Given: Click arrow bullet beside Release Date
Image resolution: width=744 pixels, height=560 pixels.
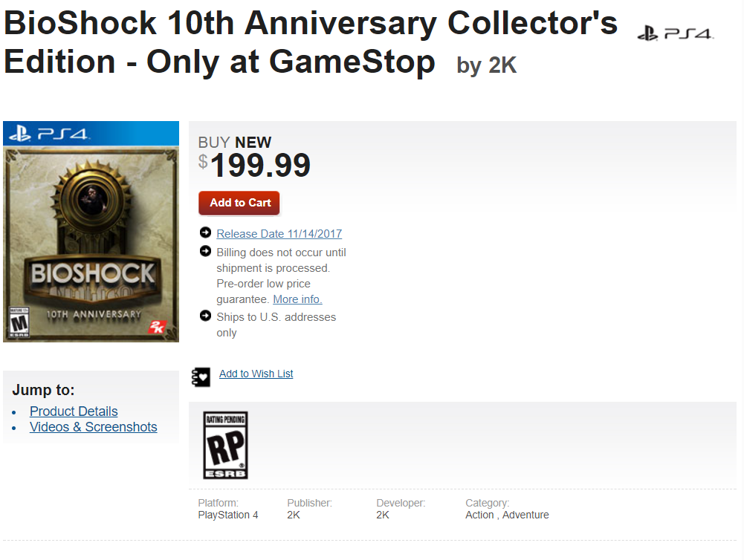Looking at the screenshot, I should 206,233.
